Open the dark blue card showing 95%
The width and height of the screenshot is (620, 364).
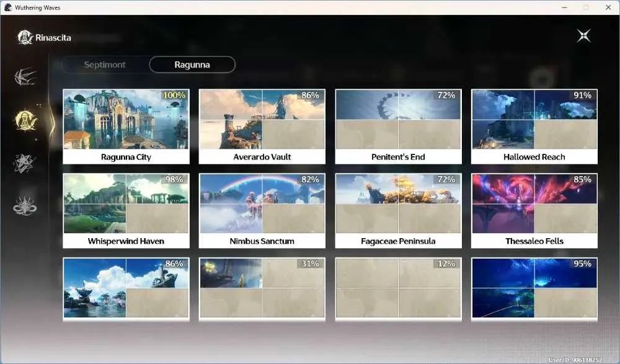point(534,289)
